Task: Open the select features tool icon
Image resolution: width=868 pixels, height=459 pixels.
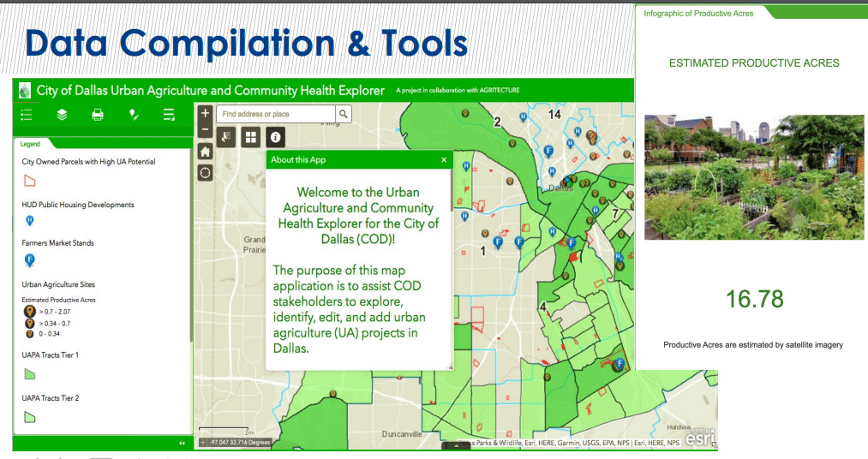Action: point(227,136)
